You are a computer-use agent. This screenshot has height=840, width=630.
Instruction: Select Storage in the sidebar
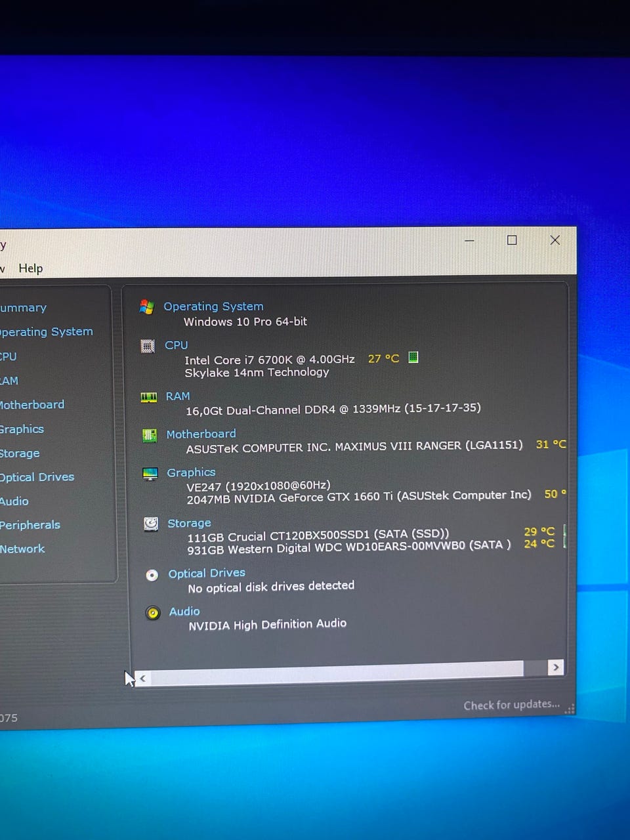(x=20, y=453)
